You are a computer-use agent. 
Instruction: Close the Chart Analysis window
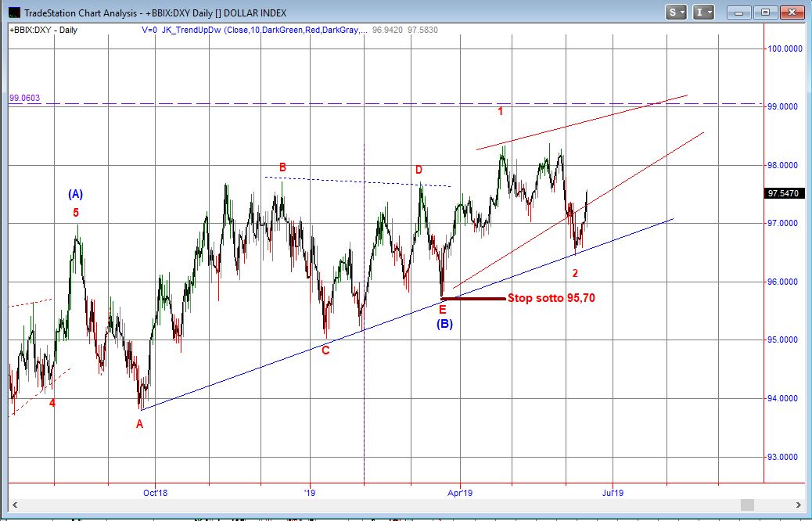pos(792,13)
